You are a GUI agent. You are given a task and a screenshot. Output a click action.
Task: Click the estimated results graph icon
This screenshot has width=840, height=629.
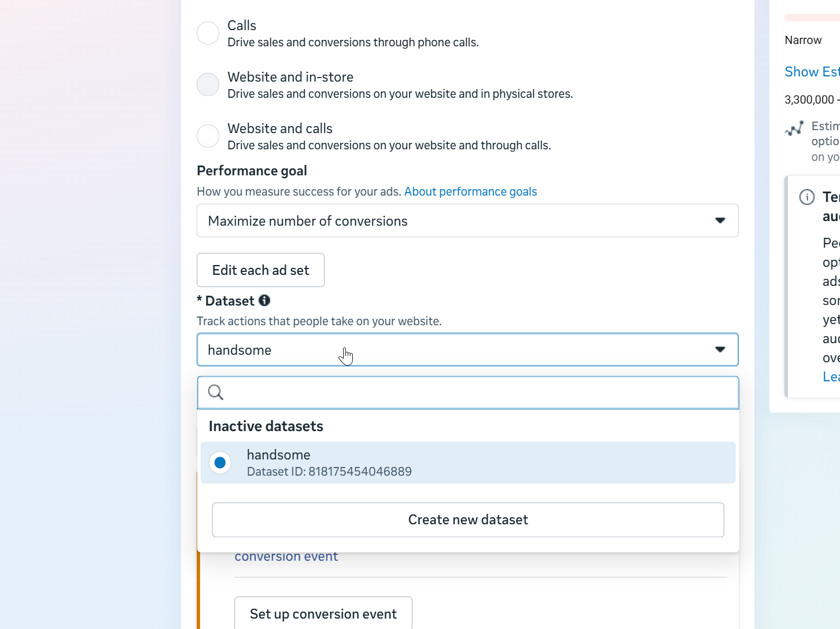[794, 128]
